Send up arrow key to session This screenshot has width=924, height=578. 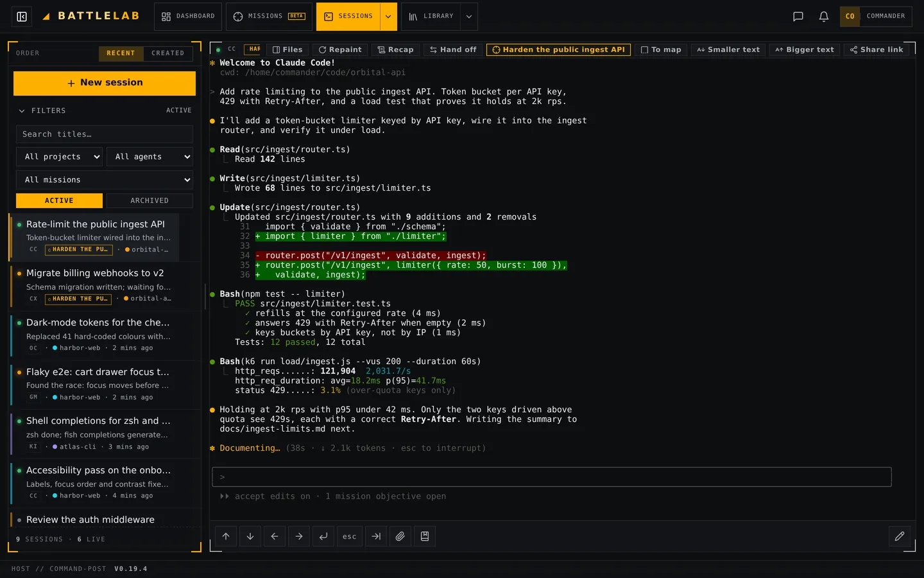[x=226, y=536]
